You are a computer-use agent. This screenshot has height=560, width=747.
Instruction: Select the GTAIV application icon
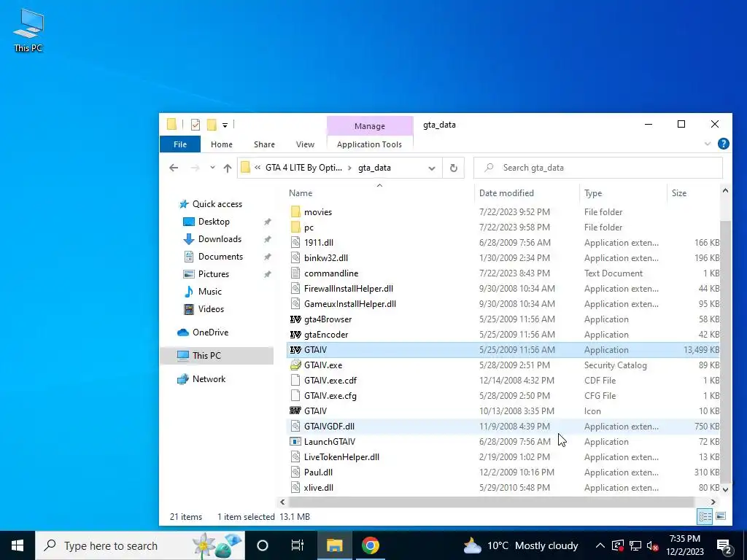(x=295, y=349)
